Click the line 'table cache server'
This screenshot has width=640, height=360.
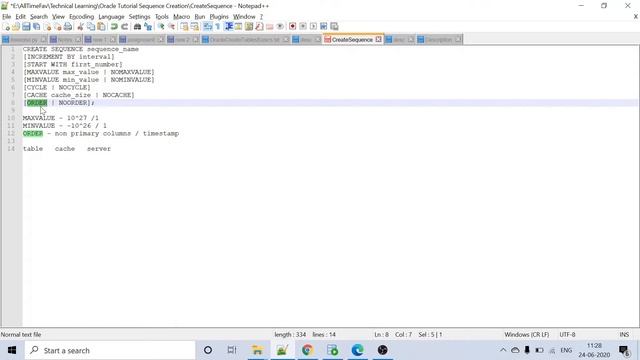click(67, 149)
